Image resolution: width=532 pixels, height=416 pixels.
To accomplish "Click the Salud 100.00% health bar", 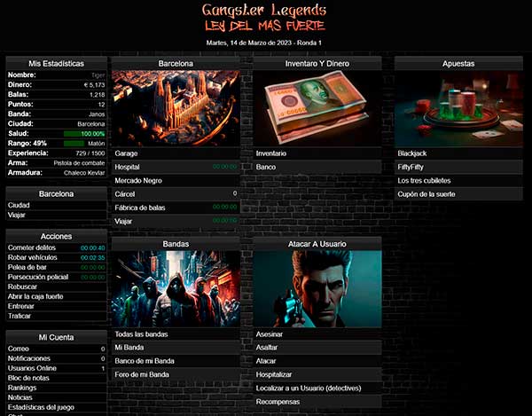I will coord(84,134).
